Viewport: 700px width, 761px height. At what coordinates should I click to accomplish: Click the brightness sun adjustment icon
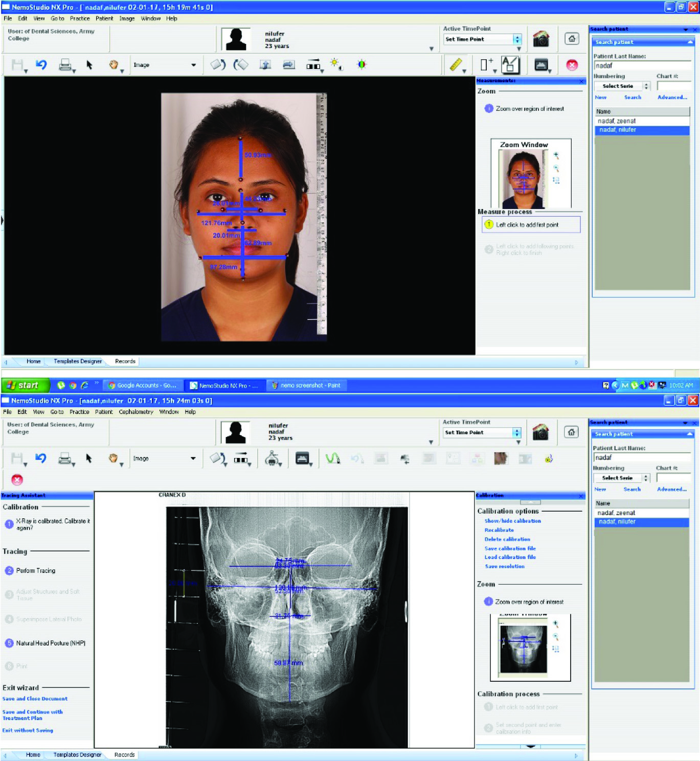tap(335, 64)
